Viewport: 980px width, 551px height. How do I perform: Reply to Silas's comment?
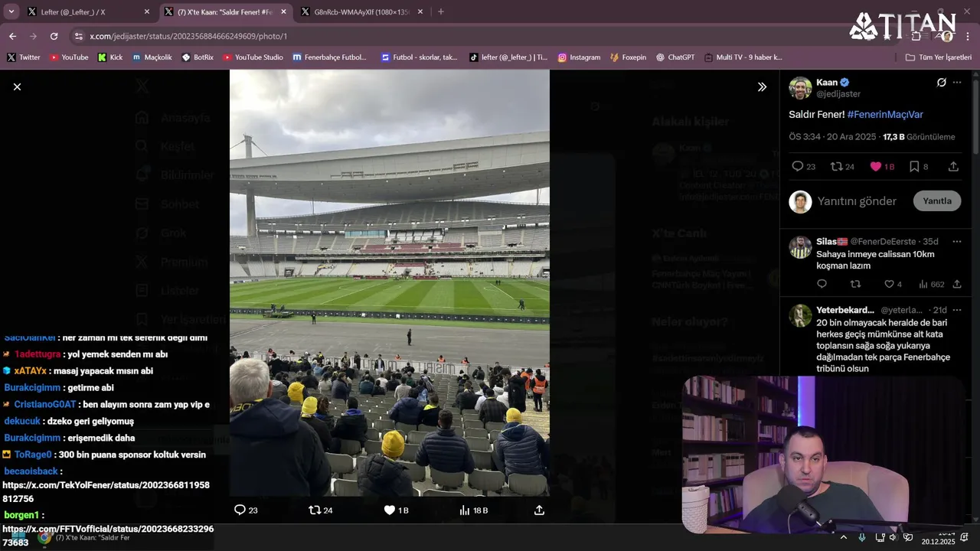point(822,284)
